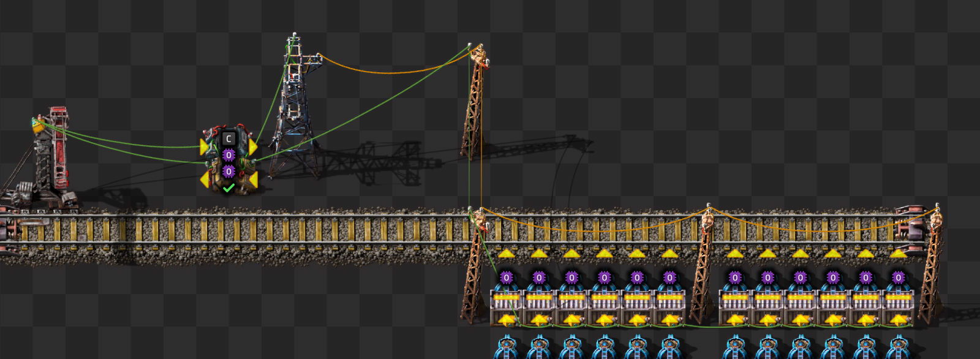Image resolution: width=980 pixels, height=359 pixels.
Task: Select the wooden pole at the track's right end
Action: tap(932, 263)
